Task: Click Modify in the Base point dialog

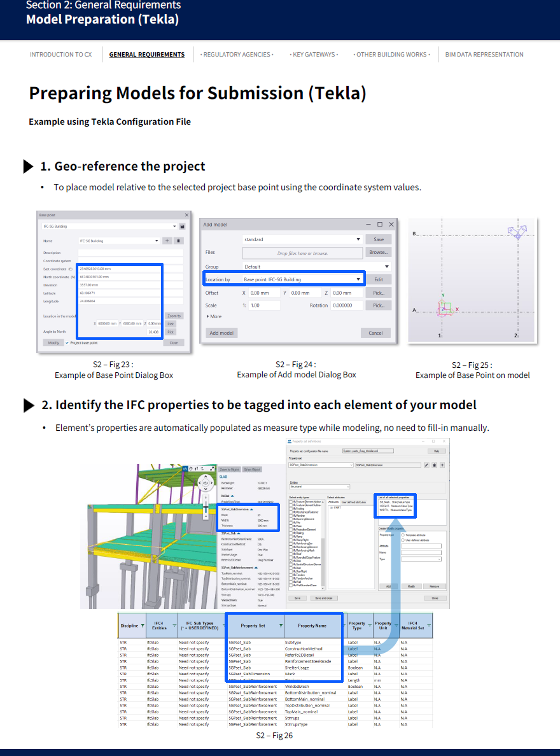Action: tap(53, 343)
